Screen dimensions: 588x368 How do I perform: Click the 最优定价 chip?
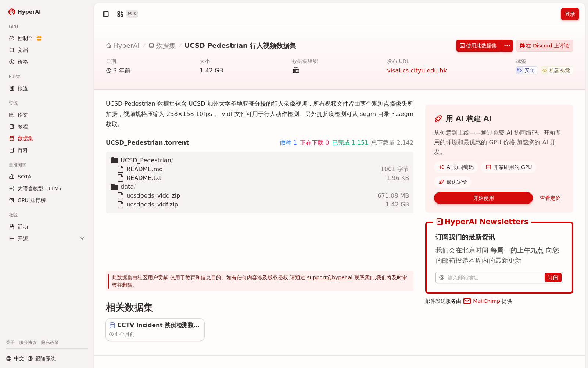click(x=453, y=182)
